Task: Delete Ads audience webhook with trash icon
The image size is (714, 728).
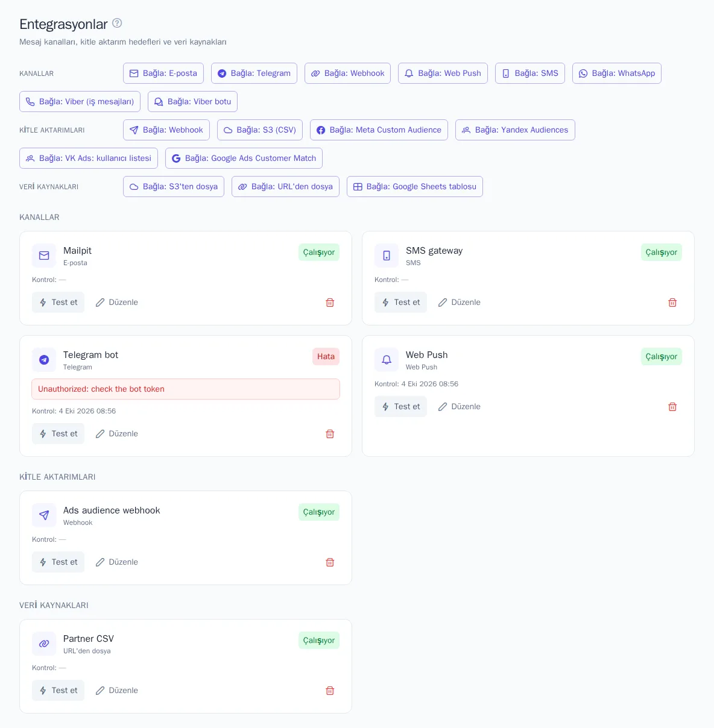Action: click(x=330, y=562)
